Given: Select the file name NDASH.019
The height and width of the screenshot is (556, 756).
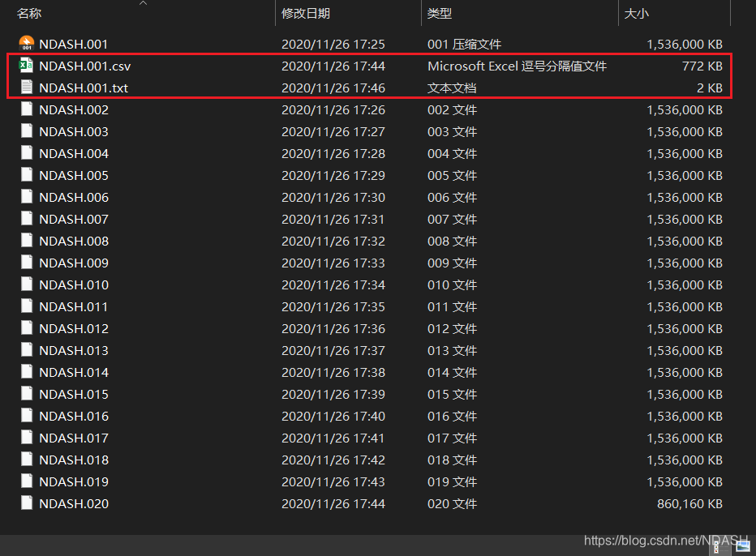Looking at the screenshot, I should (x=74, y=481).
